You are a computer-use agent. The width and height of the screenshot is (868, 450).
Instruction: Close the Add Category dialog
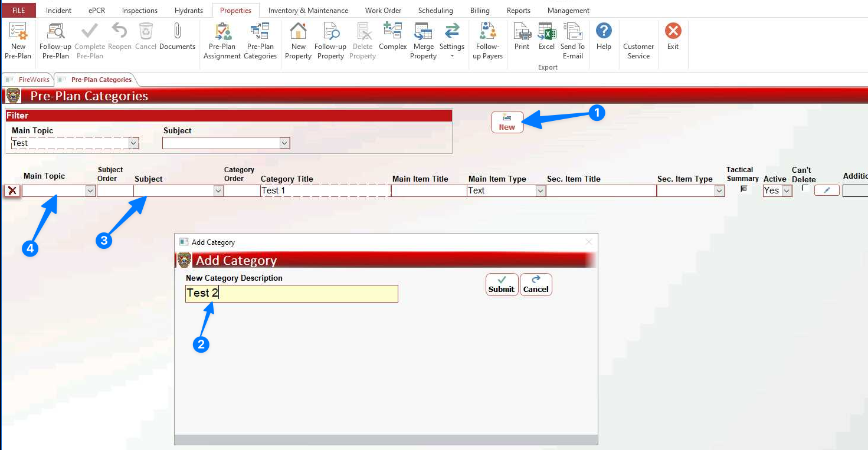click(x=588, y=242)
